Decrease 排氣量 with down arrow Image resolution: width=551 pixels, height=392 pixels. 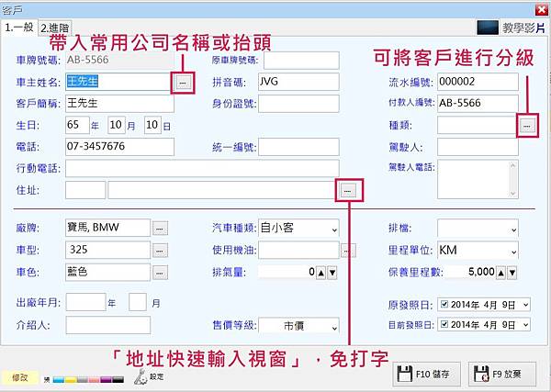click(x=332, y=273)
